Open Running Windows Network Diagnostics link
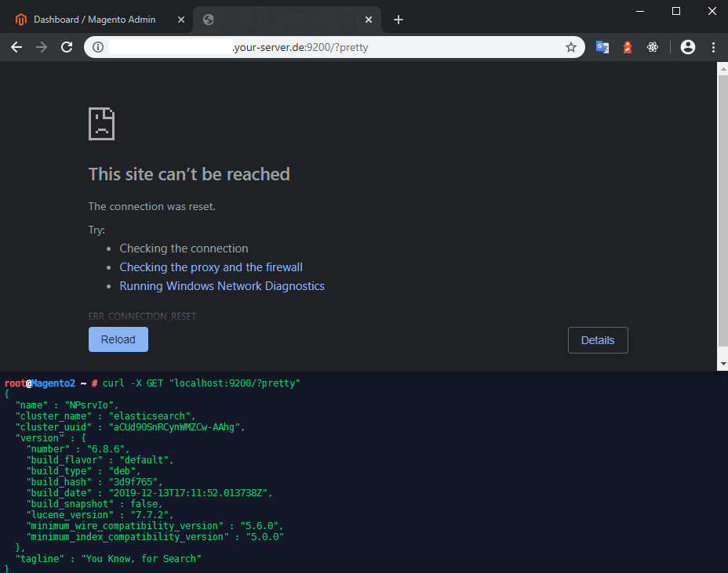The height and width of the screenshot is (573, 728). point(222,285)
